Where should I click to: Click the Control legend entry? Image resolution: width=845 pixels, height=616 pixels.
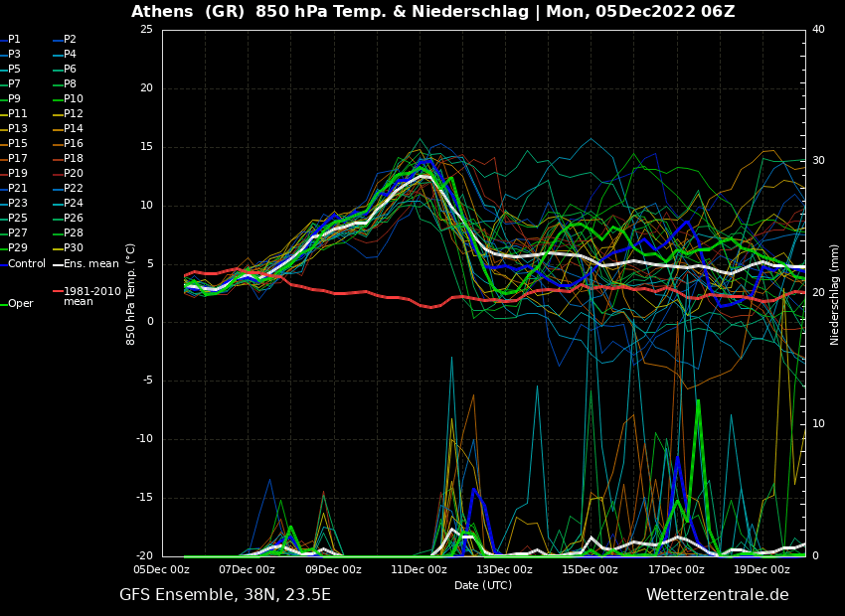point(27,264)
